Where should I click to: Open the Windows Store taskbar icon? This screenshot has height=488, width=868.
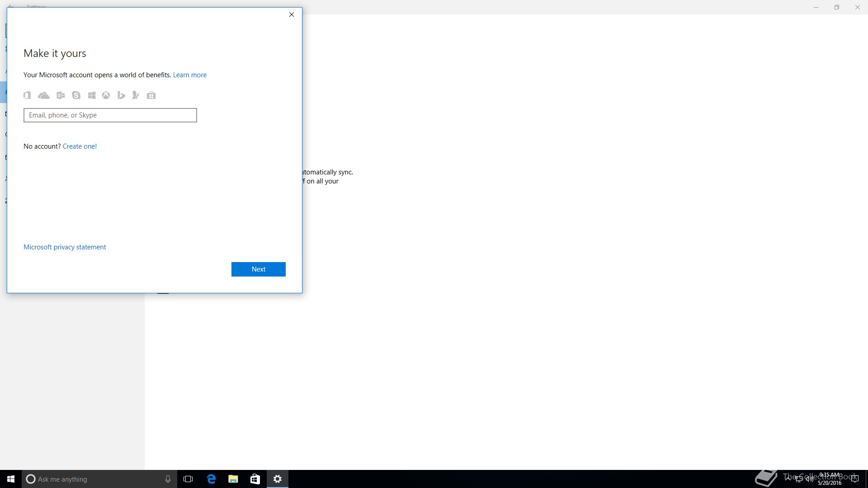point(255,479)
